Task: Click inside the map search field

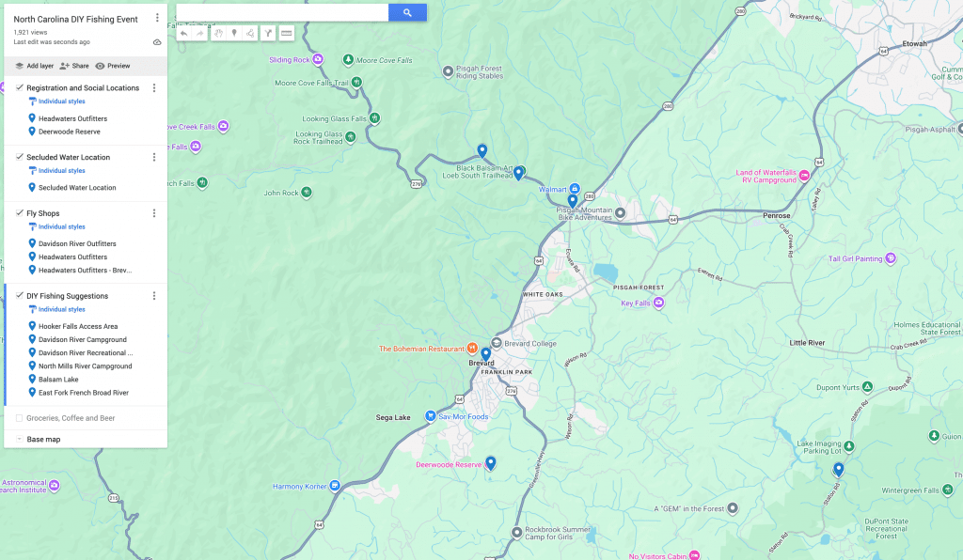Action: [282, 12]
